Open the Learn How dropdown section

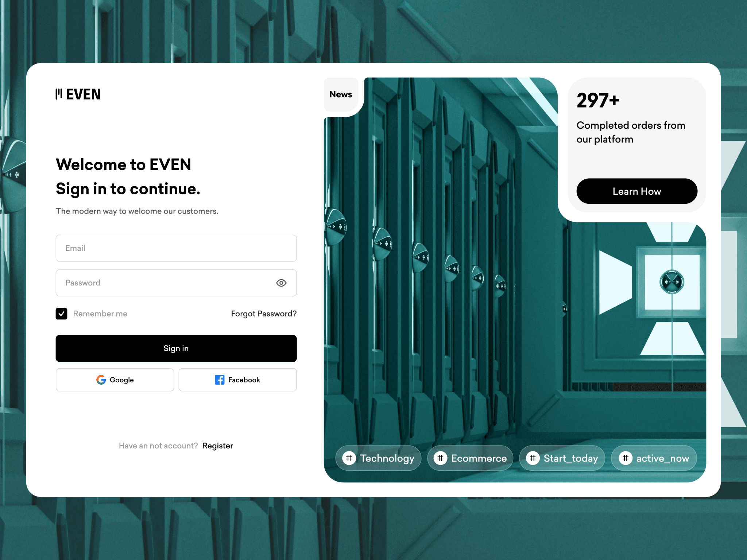(636, 191)
